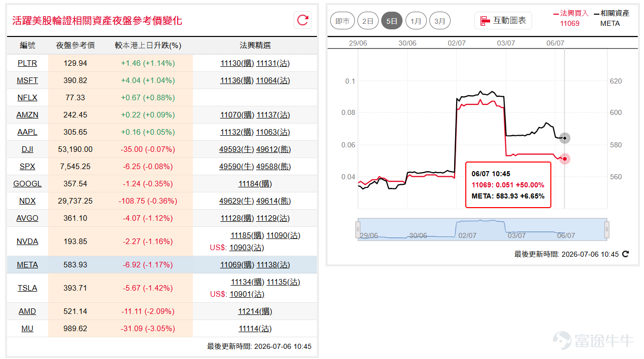Select the 5日 chart range
This screenshot has width=644, height=359.
point(392,21)
